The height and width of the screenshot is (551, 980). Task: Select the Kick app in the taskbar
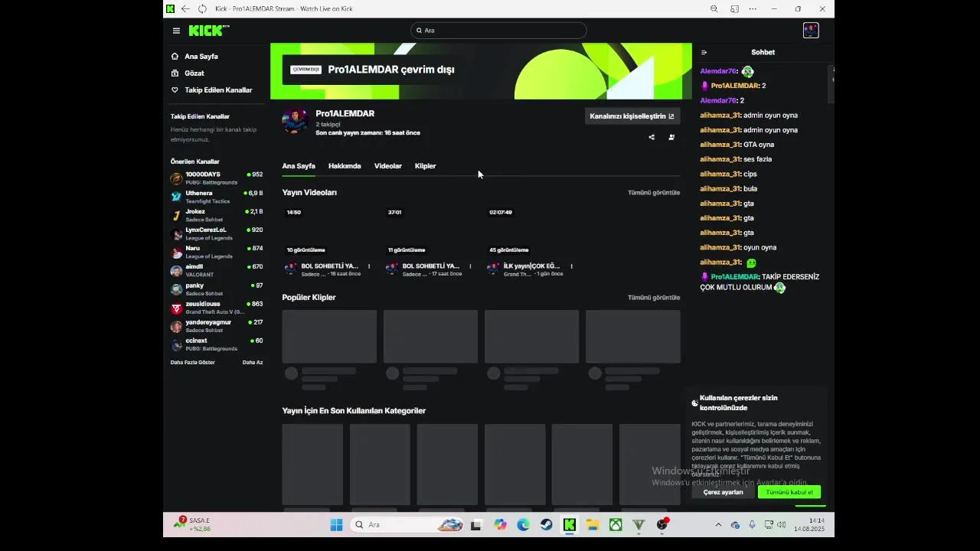[x=569, y=525]
